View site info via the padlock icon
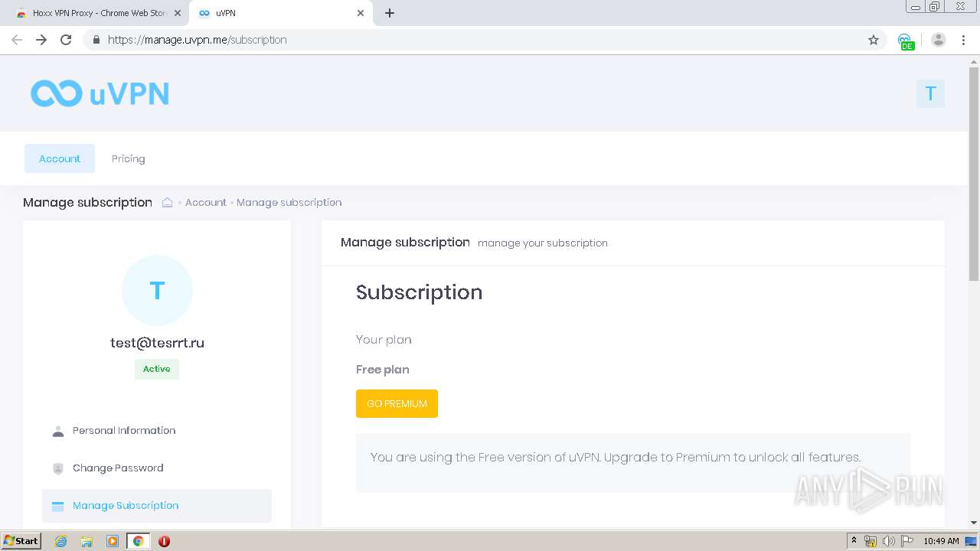This screenshot has height=551, width=980. [96, 40]
